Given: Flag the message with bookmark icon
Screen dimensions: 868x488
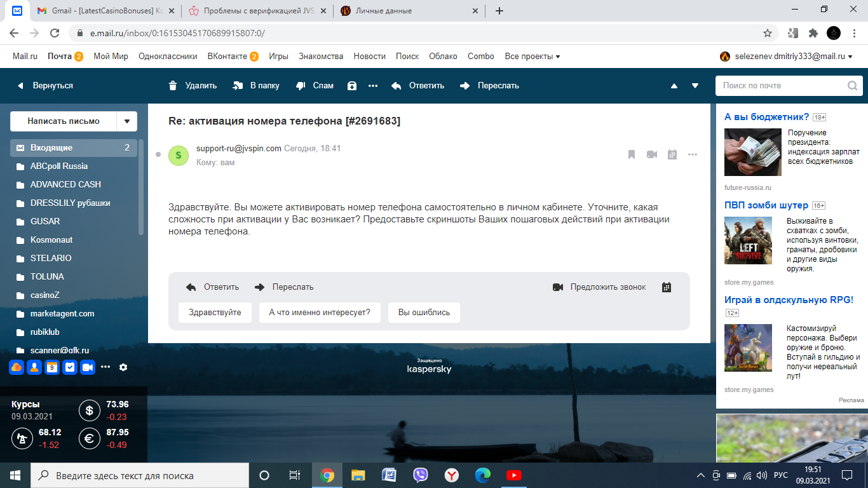Looking at the screenshot, I should (632, 154).
